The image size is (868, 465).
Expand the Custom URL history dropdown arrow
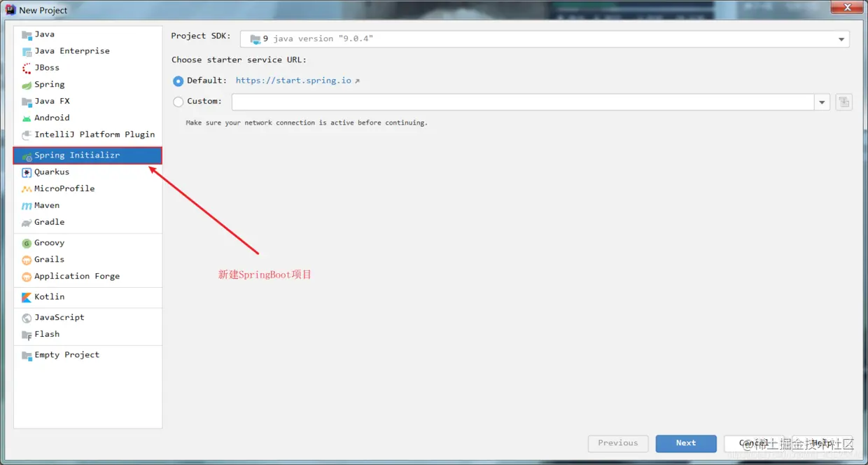(x=822, y=102)
